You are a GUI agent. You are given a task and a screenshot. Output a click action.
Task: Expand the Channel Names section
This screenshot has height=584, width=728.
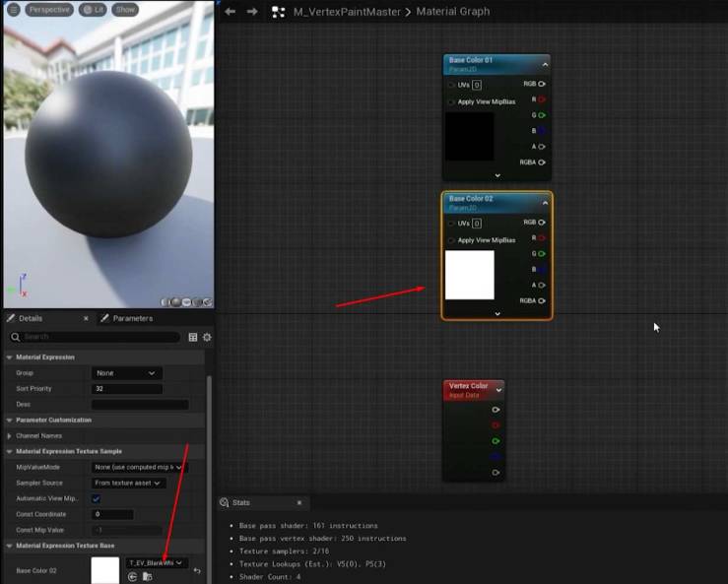click(9, 436)
